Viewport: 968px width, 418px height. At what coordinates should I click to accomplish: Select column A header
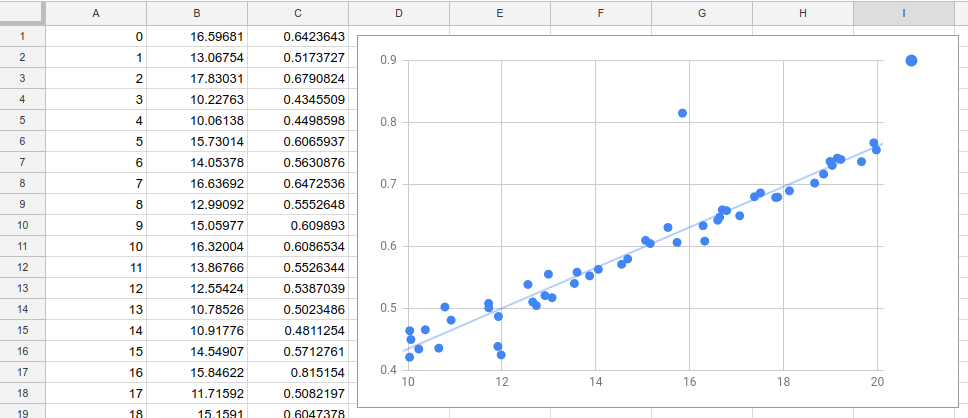(x=96, y=13)
